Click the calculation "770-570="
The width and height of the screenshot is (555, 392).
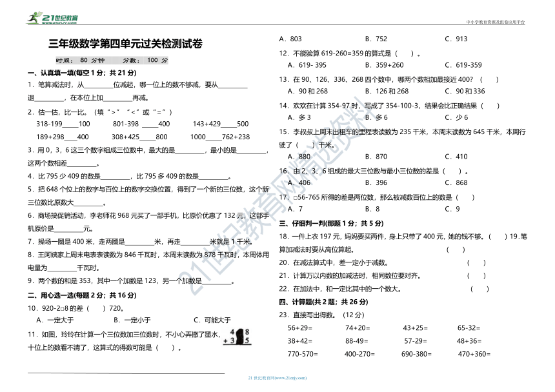[303, 354]
